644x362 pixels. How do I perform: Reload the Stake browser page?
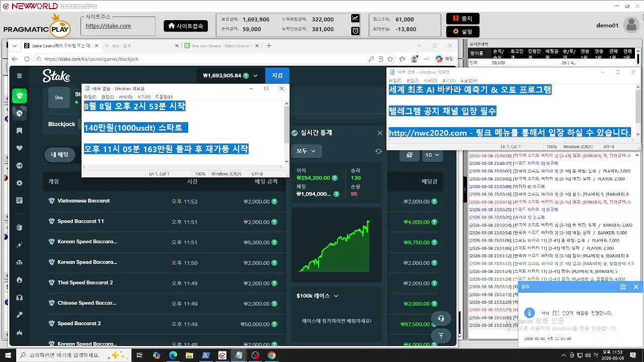click(27, 59)
